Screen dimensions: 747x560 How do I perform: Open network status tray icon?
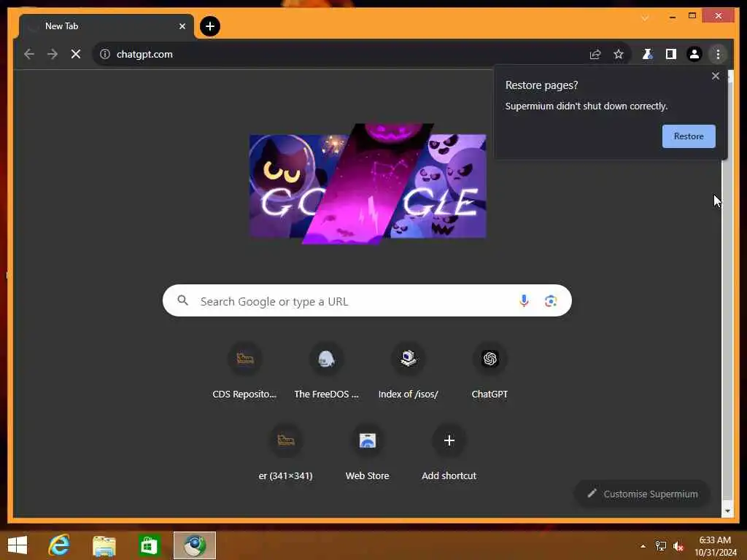[661, 546]
